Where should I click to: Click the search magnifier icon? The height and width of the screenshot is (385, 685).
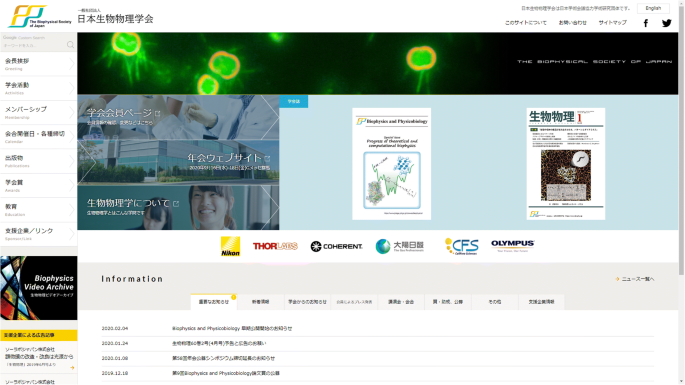tap(70, 45)
